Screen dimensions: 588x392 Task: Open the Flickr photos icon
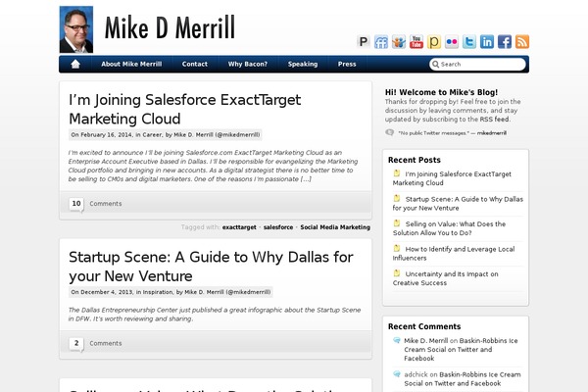tap(452, 41)
